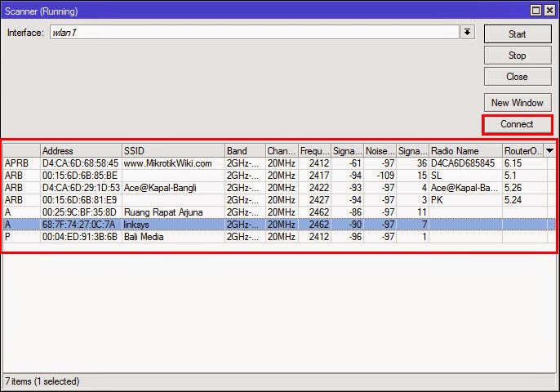Click the Start scan button
The height and width of the screenshot is (392, 560).
tap(517, 34)
